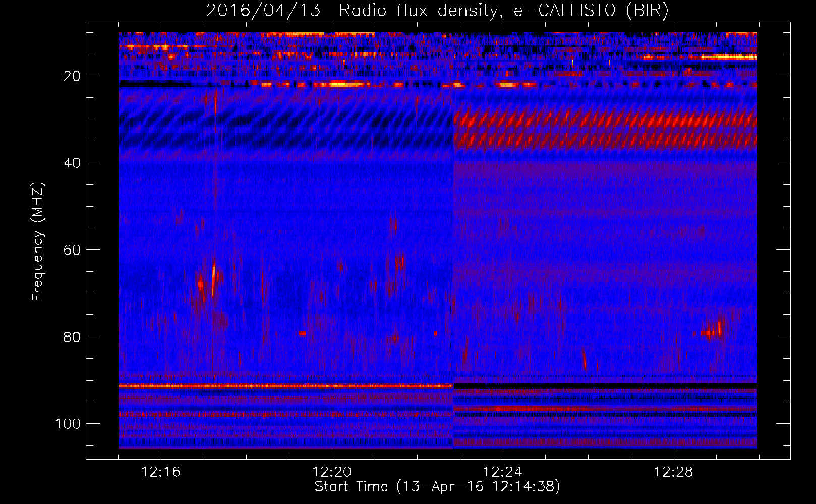Screen dimensions: 816x504
Task: Click the 40 MHz frequency tick label
Action: point(72,163)
